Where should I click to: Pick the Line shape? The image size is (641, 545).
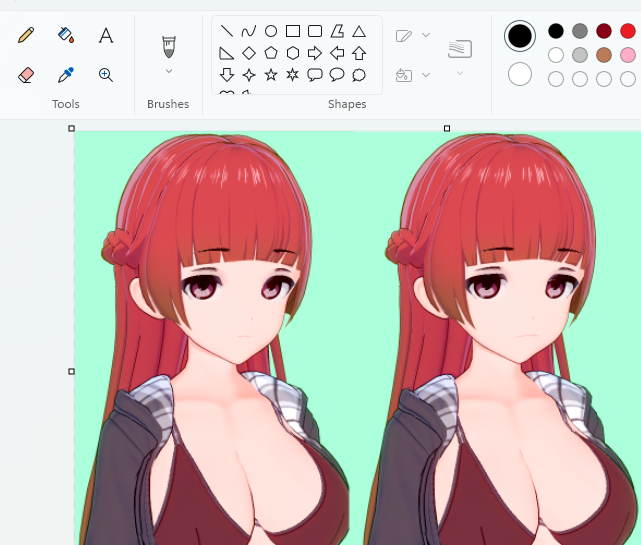point(226,31)
